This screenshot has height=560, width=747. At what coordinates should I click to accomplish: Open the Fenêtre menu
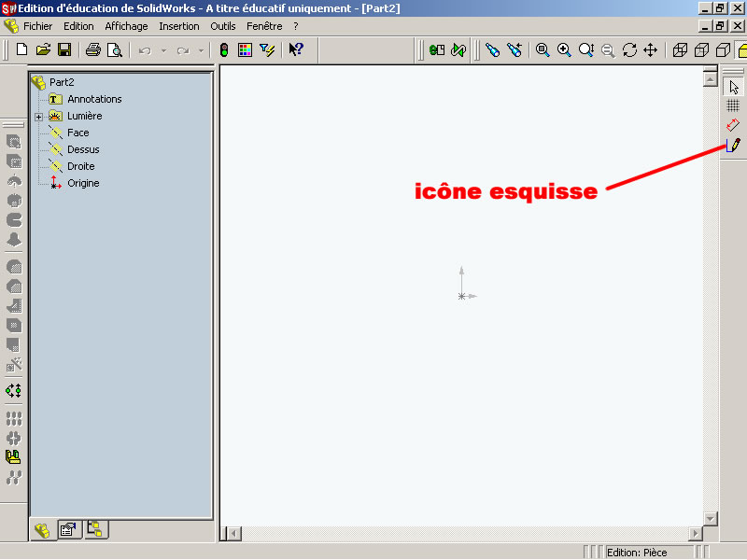tap(264, 26)
